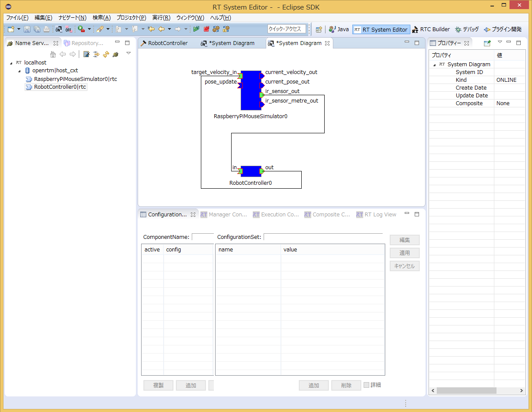Click the Open Perspective icon

[319, 29]
